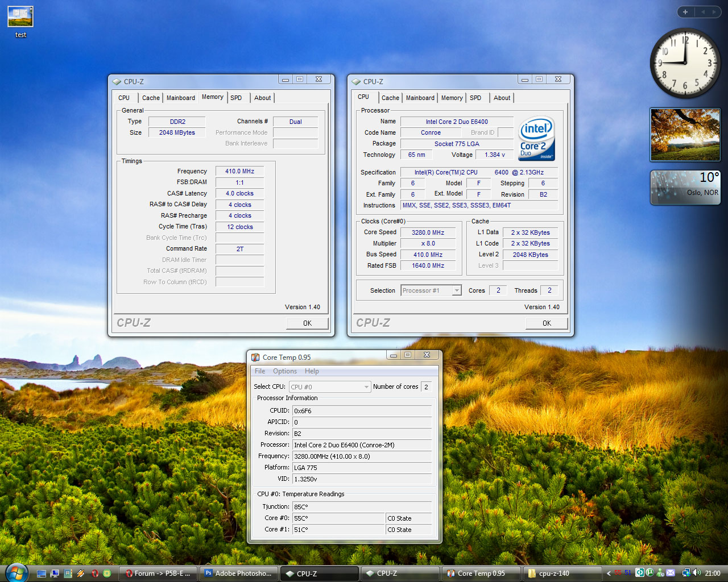Click the Intel Core 2 Duo E6400 name field
The height and width of the screenshot is (582, 728).
pyautogui.click(x=457, y=122)
